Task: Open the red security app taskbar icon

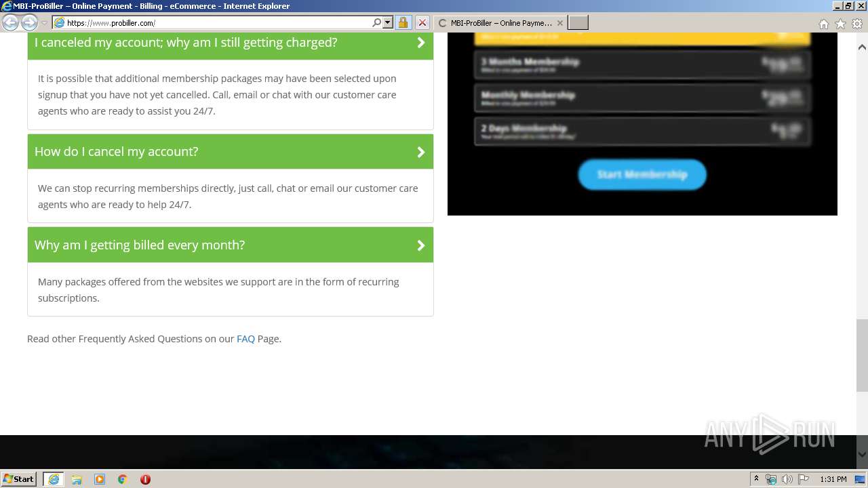Action: tap(145, 479)
